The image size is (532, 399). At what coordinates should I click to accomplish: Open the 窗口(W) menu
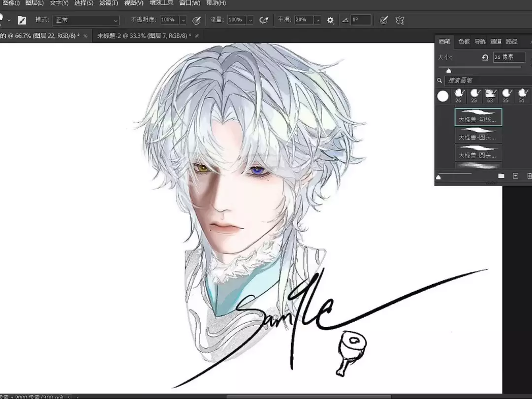click(x=189, y=3)
